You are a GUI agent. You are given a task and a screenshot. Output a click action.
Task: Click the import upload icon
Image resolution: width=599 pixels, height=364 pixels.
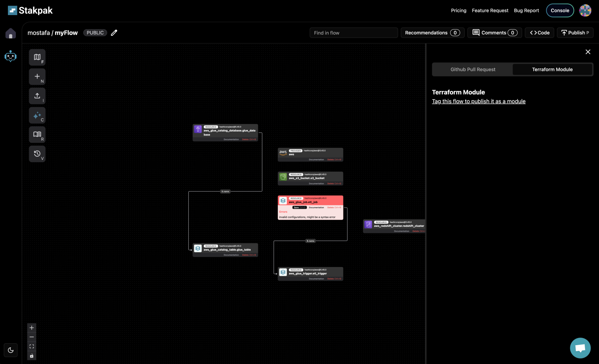(x=37, y=96)
